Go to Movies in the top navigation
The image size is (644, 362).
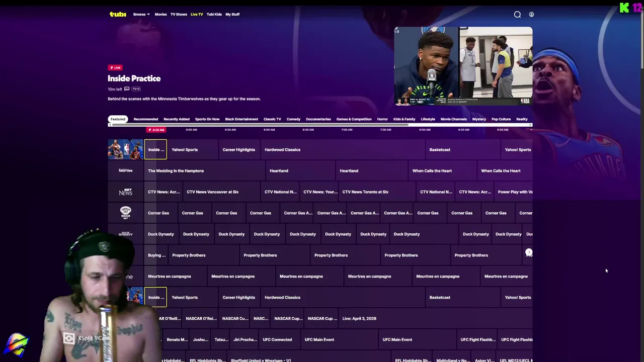click(x=160, y=14)
